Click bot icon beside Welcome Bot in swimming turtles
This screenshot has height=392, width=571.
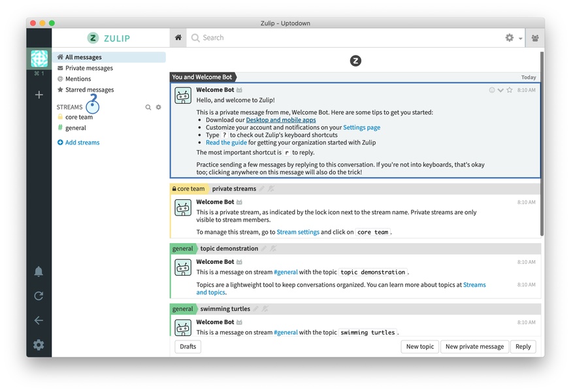(239, 322)
